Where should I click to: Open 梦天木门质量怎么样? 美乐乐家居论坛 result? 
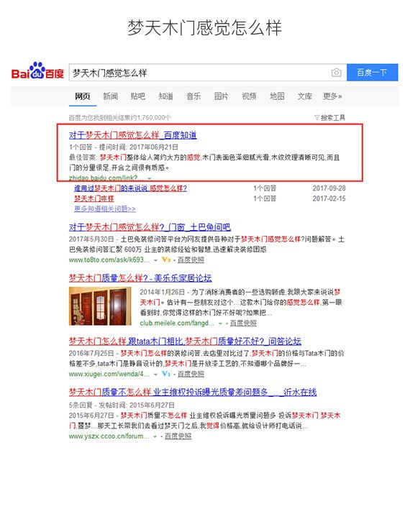coord(140,278)
